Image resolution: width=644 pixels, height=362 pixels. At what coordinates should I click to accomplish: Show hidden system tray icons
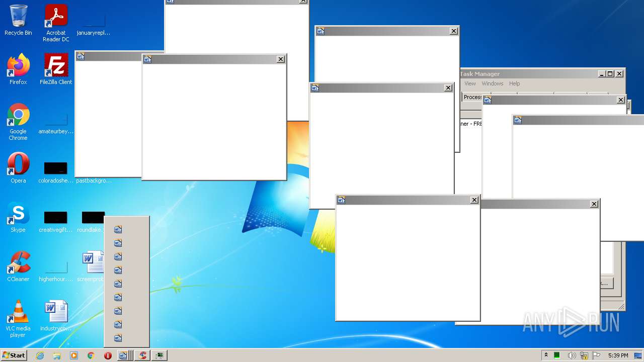coord(546,355)
